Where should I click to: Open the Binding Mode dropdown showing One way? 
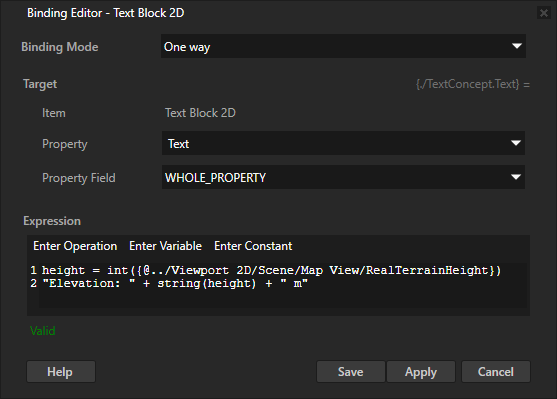coord(343,46)
